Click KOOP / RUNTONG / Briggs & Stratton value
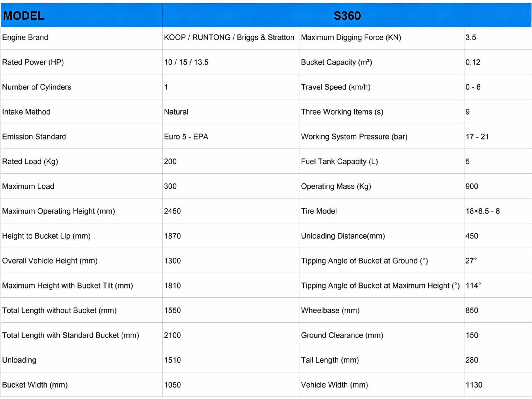Screen dimensions: 532x399 tap(229, 37)
